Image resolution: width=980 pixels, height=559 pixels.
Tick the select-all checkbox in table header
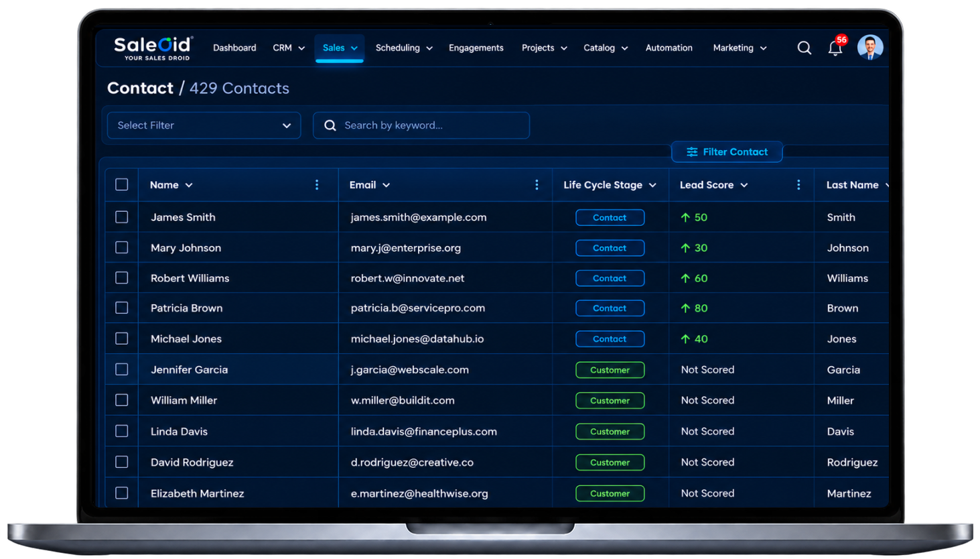121,184
